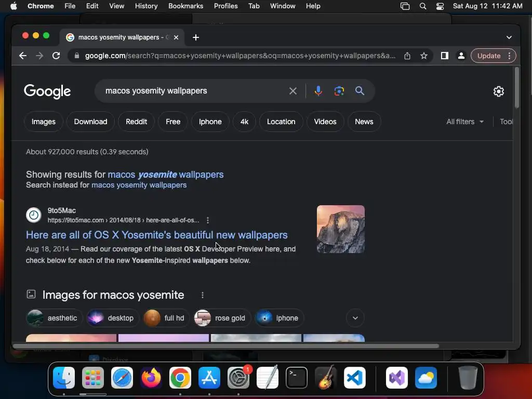Open System Settings from the Dock

click(x=238, y=378)
